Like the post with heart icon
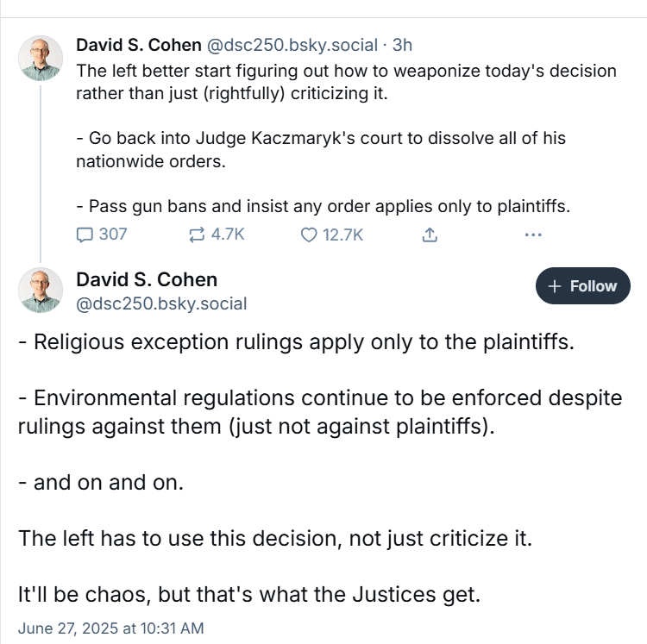Viewport: 647px width, 644px height. 309,235
